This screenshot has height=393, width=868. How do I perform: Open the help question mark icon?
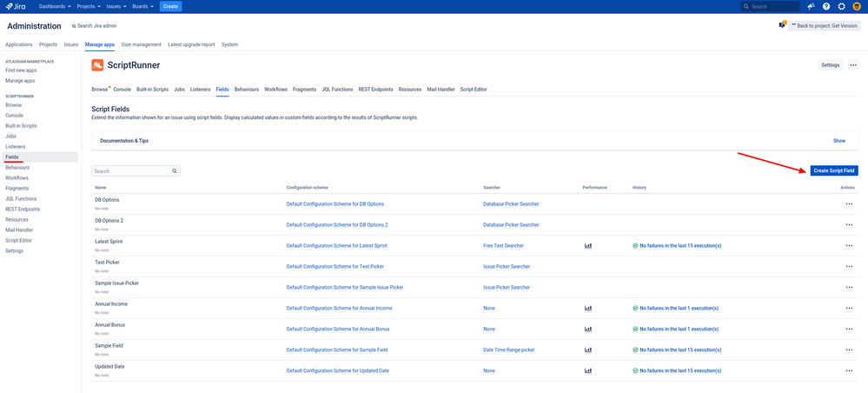(x=826, y=6)
